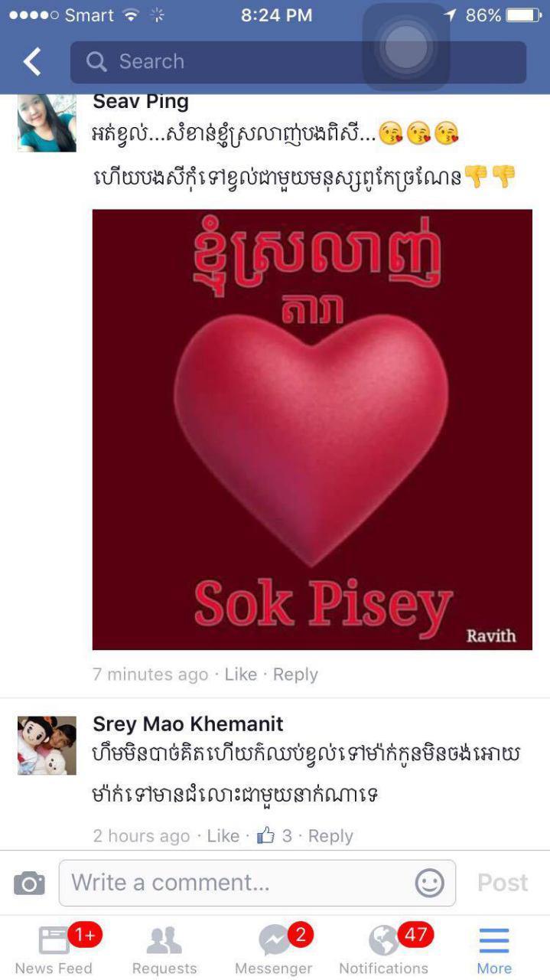The image size is (550, 980).
Task: Open Messenger tab with 2 badge
Action: pyautogui.click(x=274, y=949)
